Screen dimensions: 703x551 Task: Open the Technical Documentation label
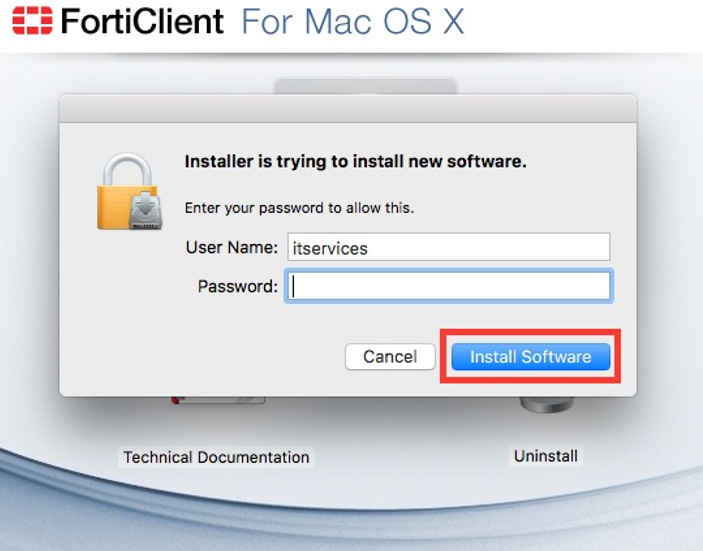tap(216, 457)
